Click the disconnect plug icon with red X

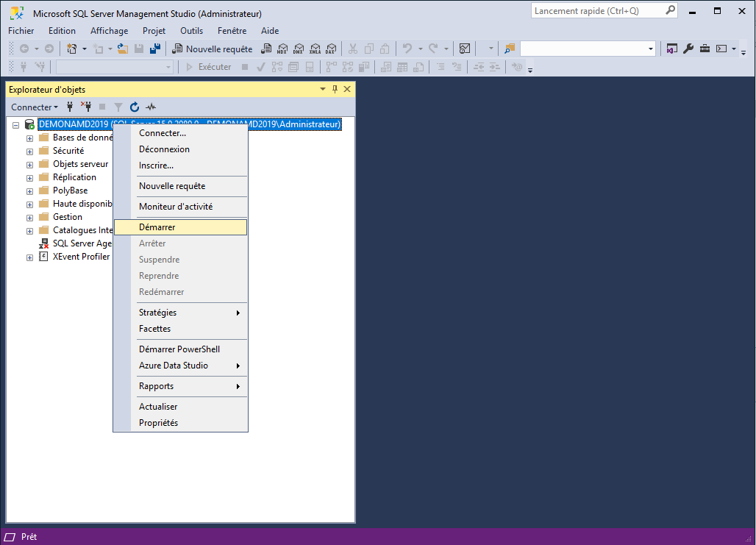point(86,107)
